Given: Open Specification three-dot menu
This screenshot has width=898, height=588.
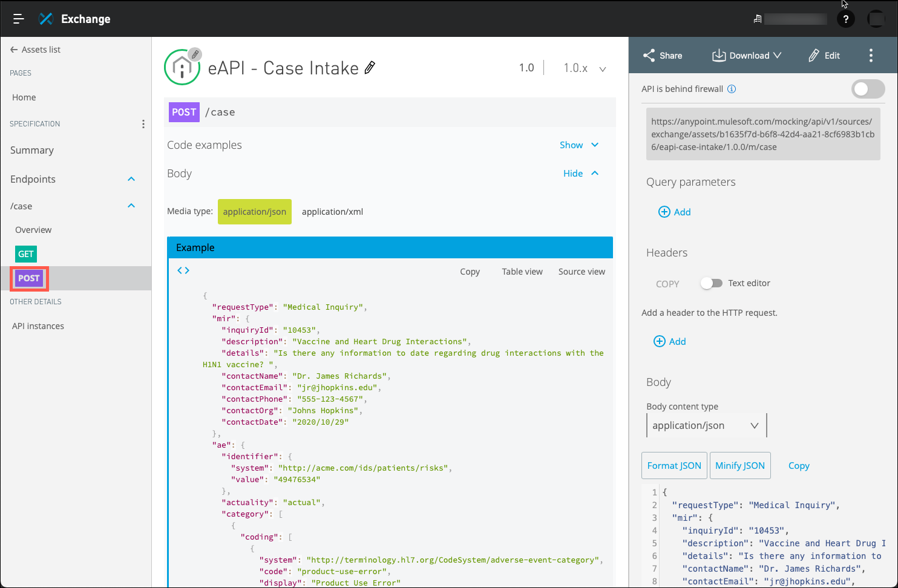Looking at the screenshot, I should tap(143, 124).
